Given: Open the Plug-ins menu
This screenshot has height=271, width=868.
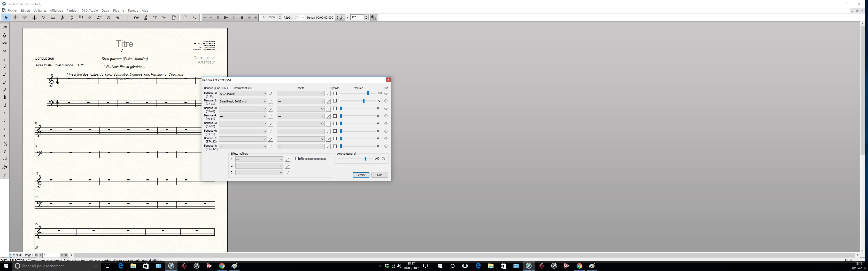Looking at the screenshot, I should click(119, 11).
